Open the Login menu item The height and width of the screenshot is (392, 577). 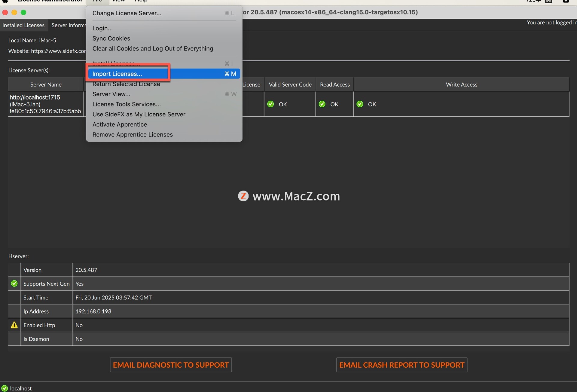coord(102,28)
